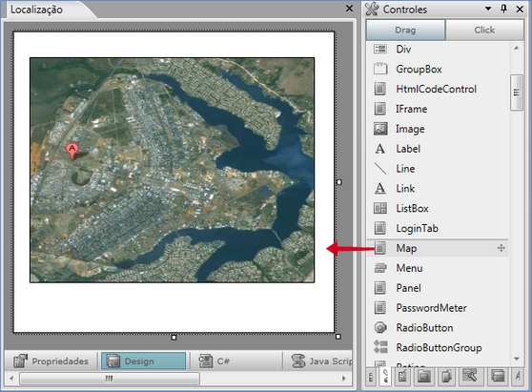Click the 'IFrame' label text
Screen dimensions: 532x392
pyautogui.click(x=411, y=109)
